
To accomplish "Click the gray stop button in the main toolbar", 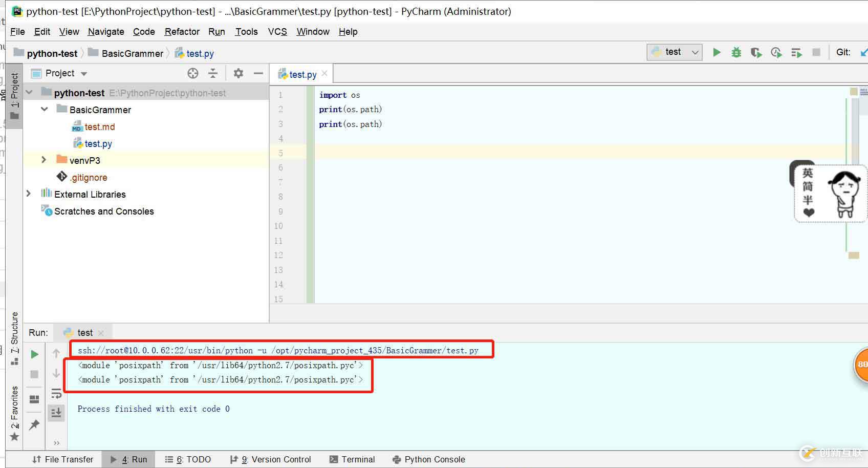I will click(x=816, y=52).
